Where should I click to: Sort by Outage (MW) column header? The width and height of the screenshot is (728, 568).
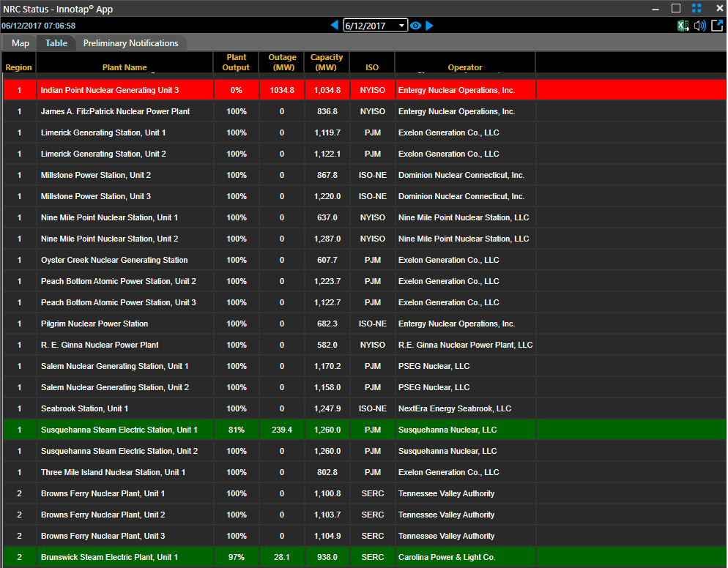[x=282, y=62]
